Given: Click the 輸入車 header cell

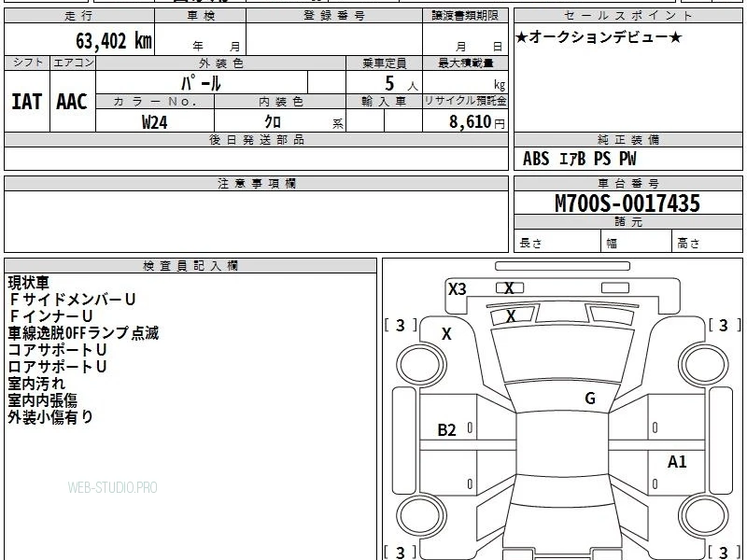Looking at the screenshot, I should tap(384, 102).
